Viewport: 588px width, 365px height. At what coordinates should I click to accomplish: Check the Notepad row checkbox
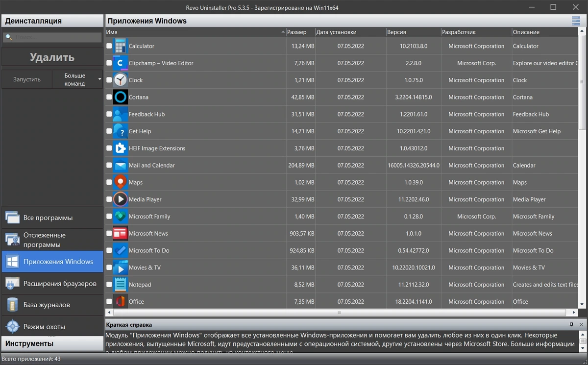tap(109, 285)
